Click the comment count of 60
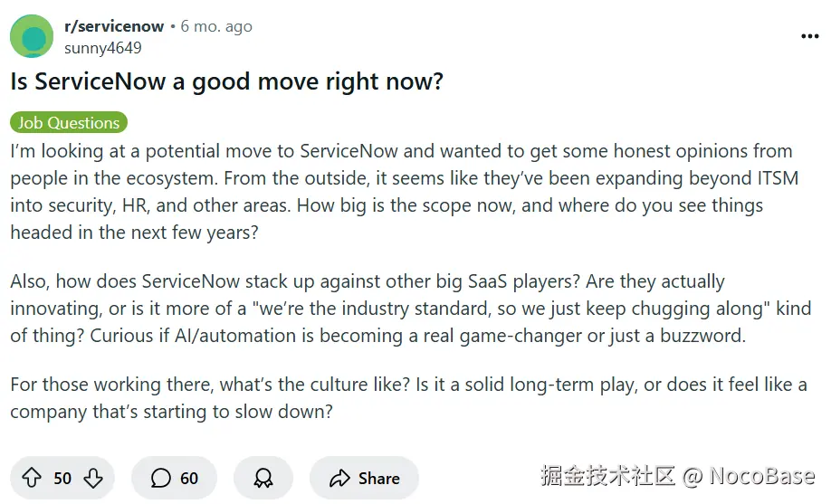Viewport: 831px width, 504px height. click(189, 478)
